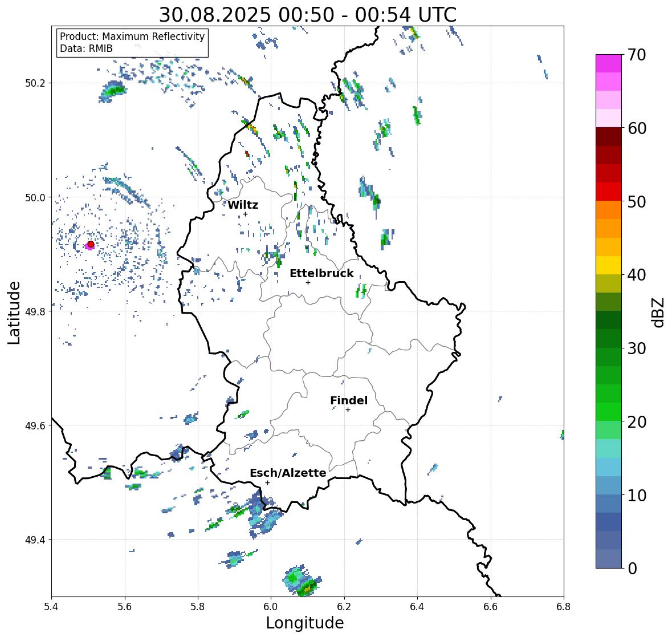This screenshot has width=672, height=637.
Task: Click the longitude tick label 5.4
Action: tap(51, 606)
